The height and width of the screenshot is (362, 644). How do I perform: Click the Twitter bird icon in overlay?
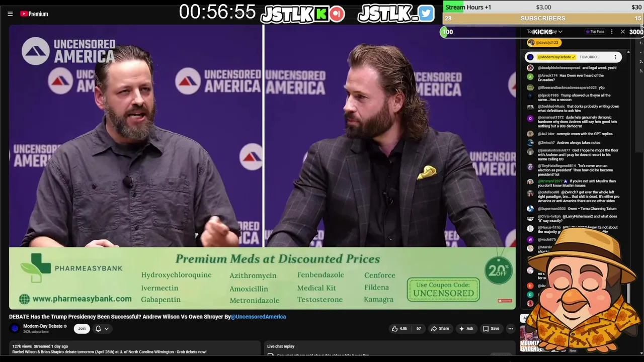(x=426, y=14)
